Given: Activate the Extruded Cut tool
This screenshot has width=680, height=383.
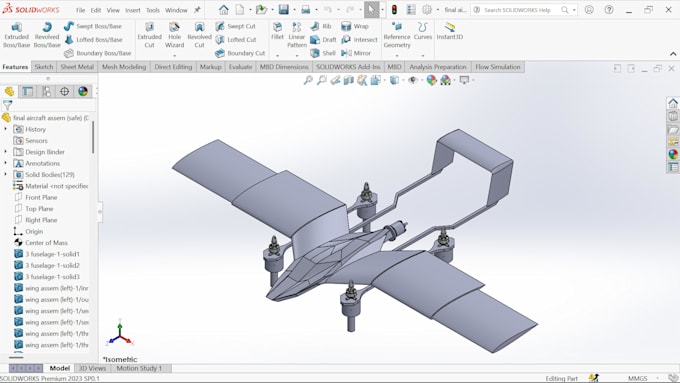Looking at the screenshot, I should coord(149,35).
